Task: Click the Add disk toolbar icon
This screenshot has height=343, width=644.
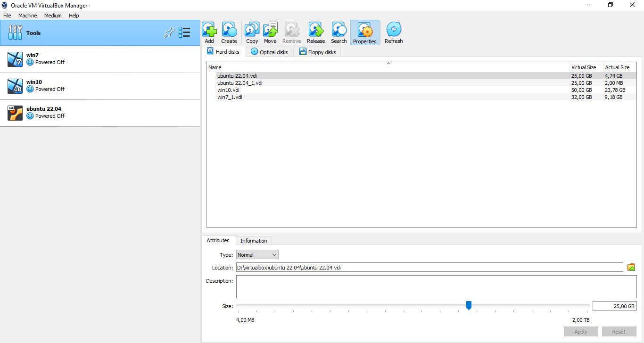Action: pos(209,33)
